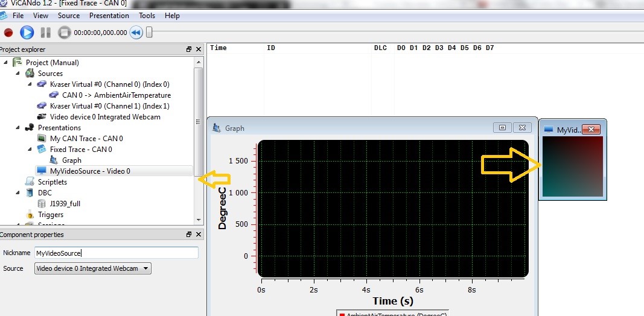Screen dimensions: 644x316
Task: Close the Component properties panel
Action: click(199, 235)
